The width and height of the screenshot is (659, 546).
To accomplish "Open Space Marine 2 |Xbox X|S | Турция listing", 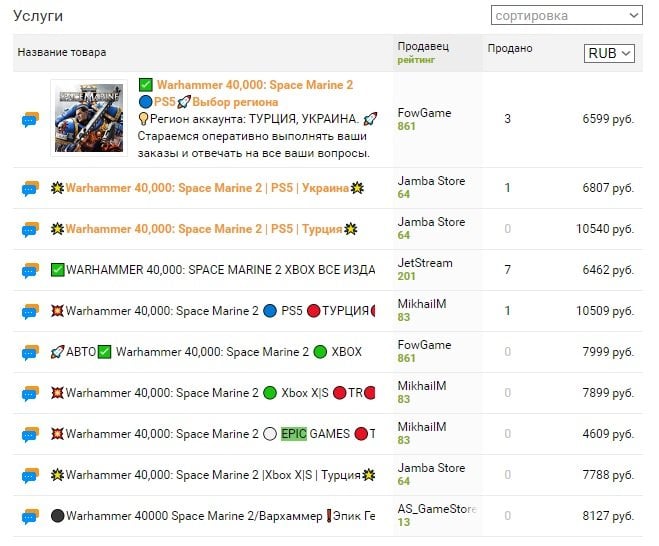I will (x=213, y=475).
